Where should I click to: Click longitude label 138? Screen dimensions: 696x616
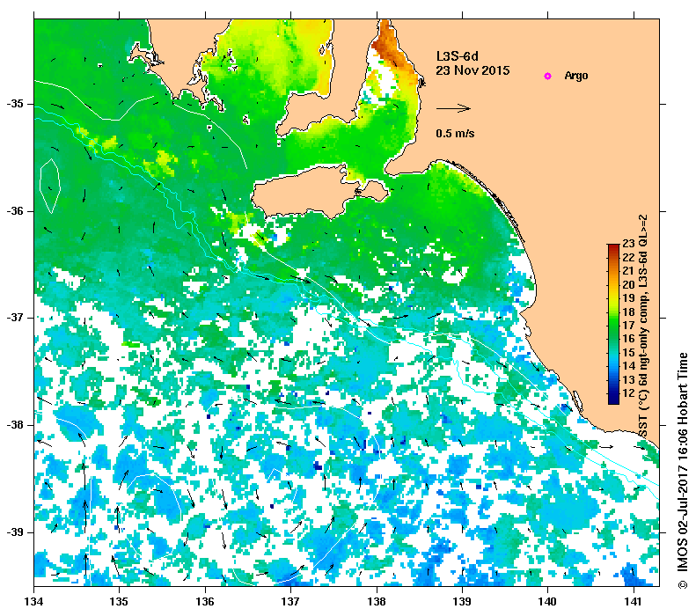coord(377,602)
